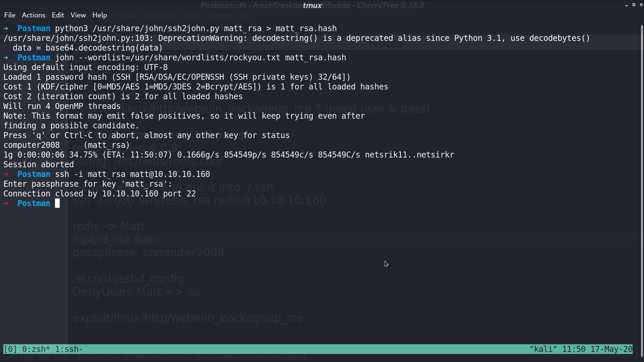Open the Help menu
The width and height of the screenshot is (644, 362).
(x=100, y=15)
